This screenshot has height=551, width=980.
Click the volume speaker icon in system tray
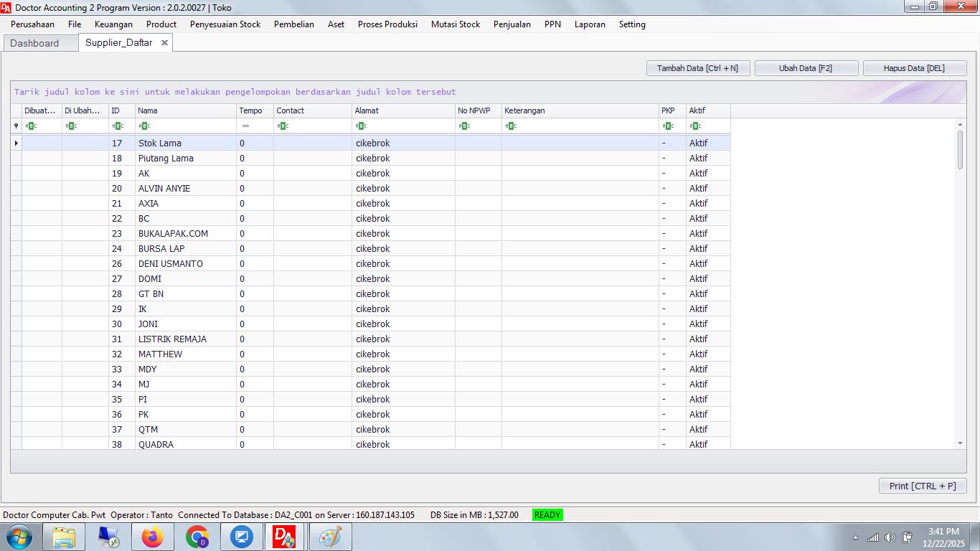[890, 537]
